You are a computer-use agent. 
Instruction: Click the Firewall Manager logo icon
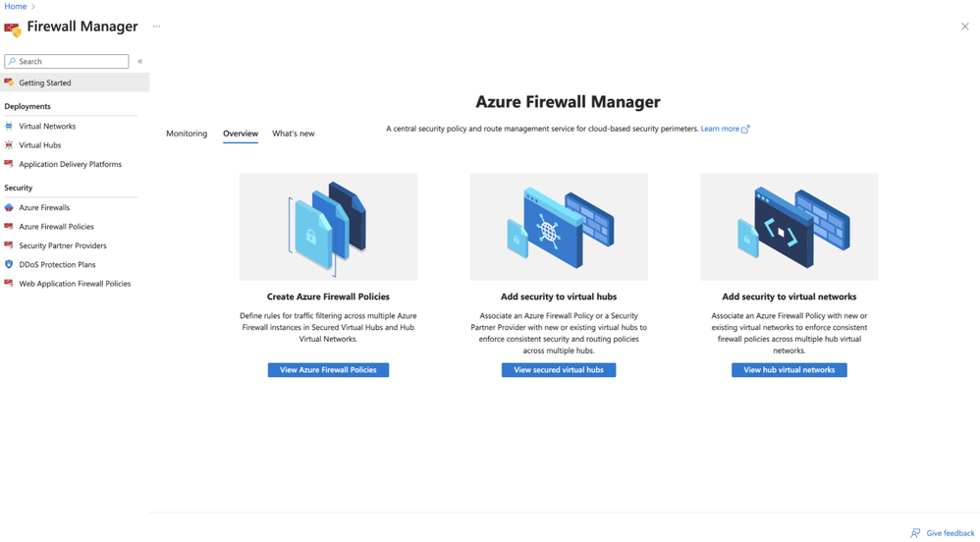(x=13, y=28)
